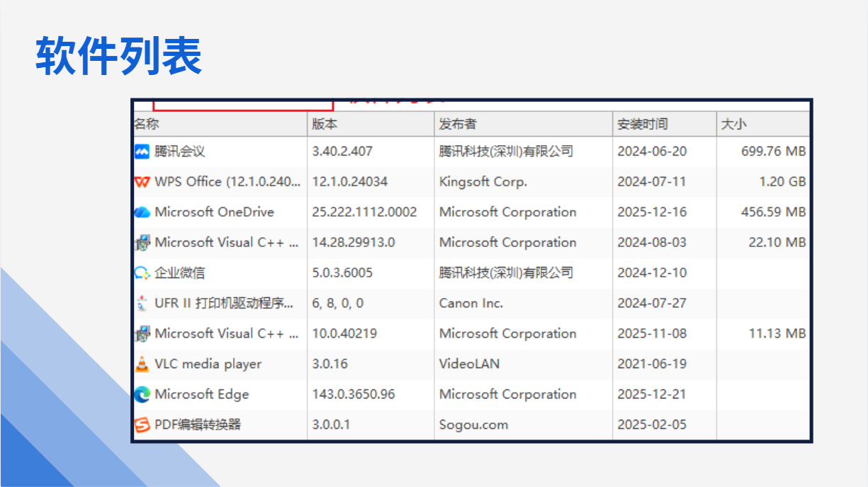Click the WPS Office icon
The image size is (868, 487).
pyautogui.click(x=142, y=182)
